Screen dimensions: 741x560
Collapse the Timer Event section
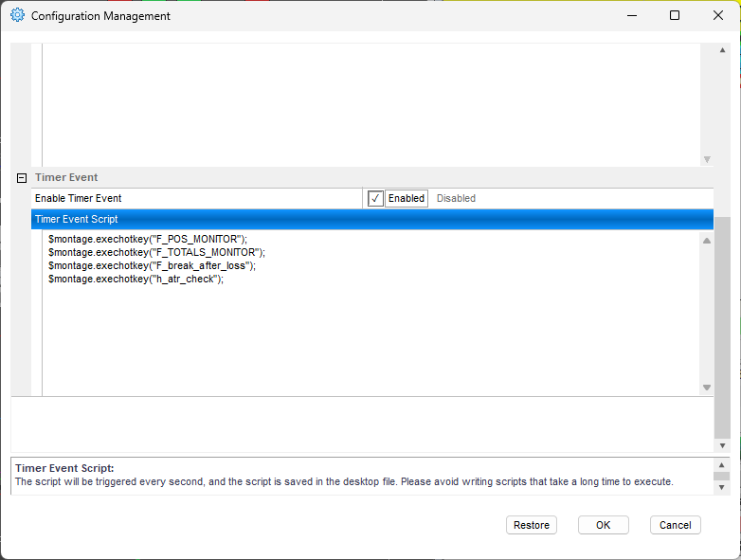click(21, 178)
